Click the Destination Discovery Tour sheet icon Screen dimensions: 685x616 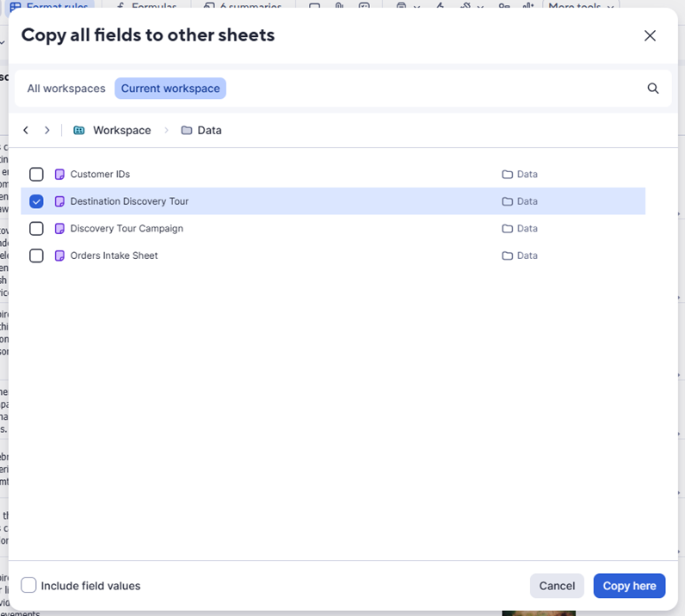pos(59,201)
